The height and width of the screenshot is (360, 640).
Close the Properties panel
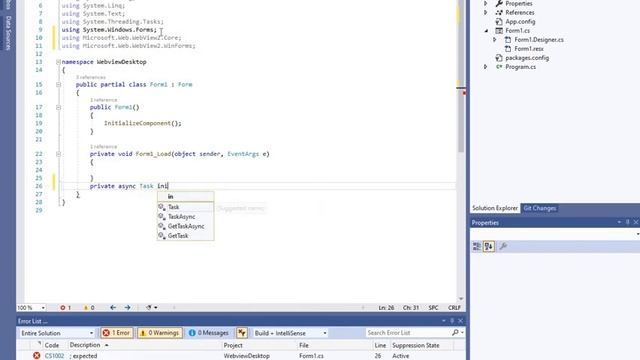pos(636,222)
